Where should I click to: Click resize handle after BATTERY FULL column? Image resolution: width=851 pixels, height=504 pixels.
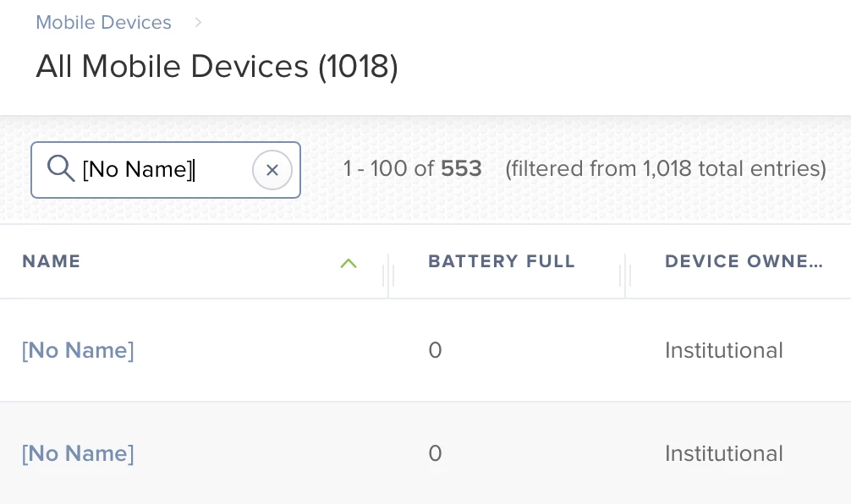[625, 275]
